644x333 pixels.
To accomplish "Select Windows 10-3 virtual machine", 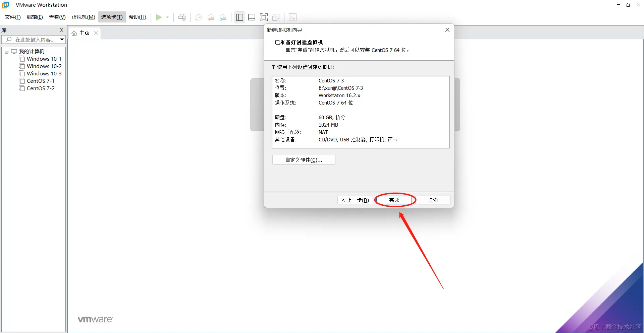I will click(x=44, y=73).
